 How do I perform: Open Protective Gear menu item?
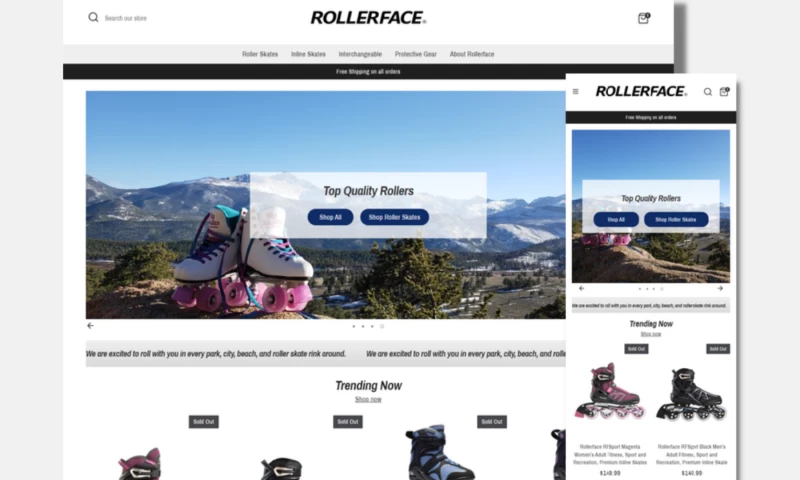pos(415,54)
